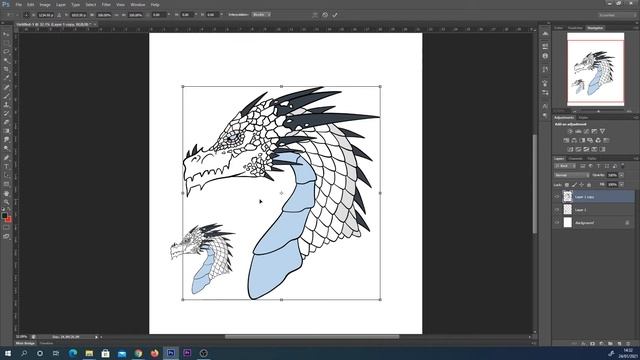Open the File menu

(19, 4)
